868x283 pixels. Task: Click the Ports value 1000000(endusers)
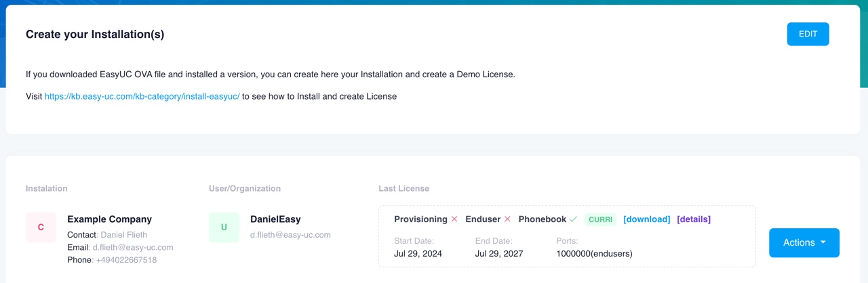594,254
